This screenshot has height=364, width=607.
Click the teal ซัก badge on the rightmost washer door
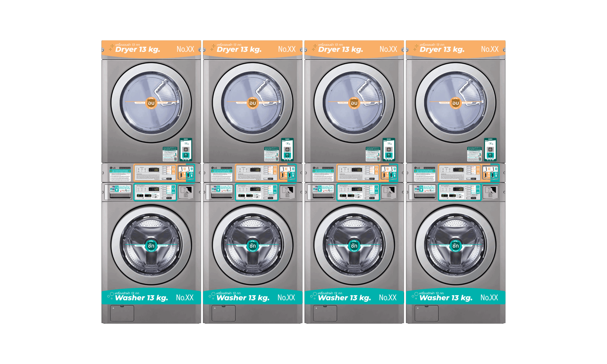[x=455, y=246]
